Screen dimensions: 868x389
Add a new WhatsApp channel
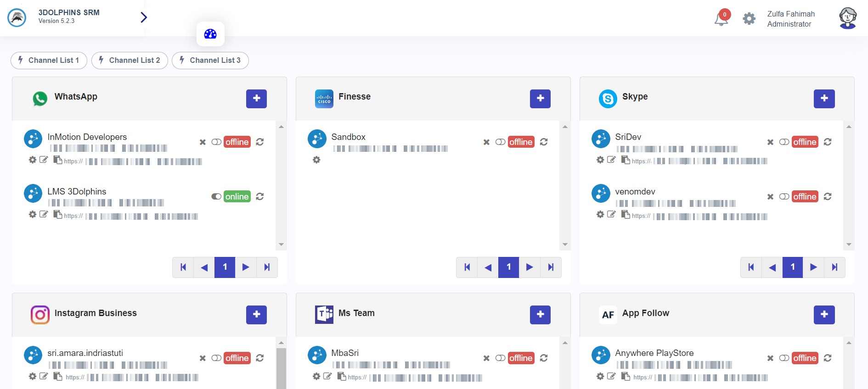256,99
